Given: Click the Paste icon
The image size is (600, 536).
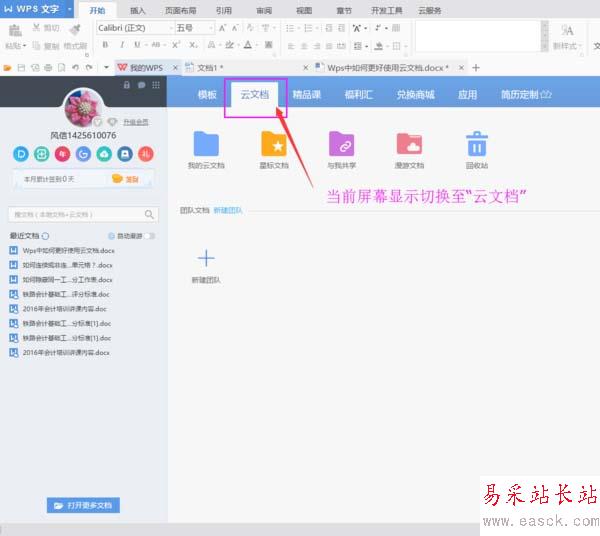Looking at the screenshot, I should click(x=15, y=30).
